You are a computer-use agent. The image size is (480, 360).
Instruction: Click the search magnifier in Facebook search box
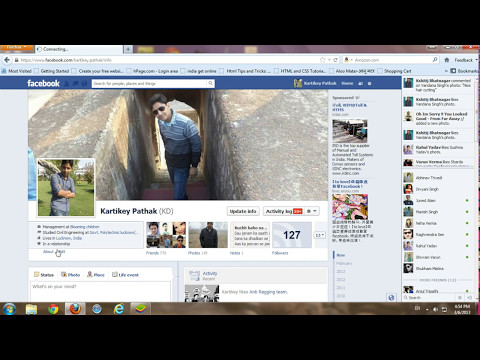click(210, 83)
